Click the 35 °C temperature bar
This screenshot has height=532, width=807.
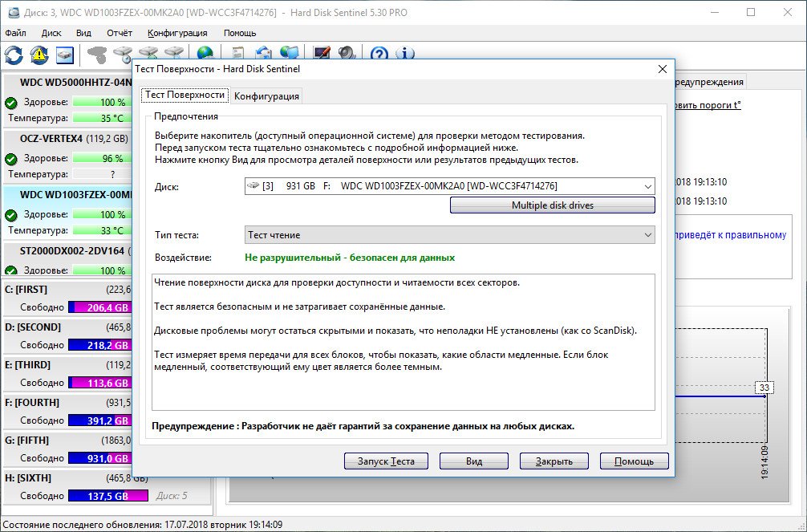tap(102, 118)
